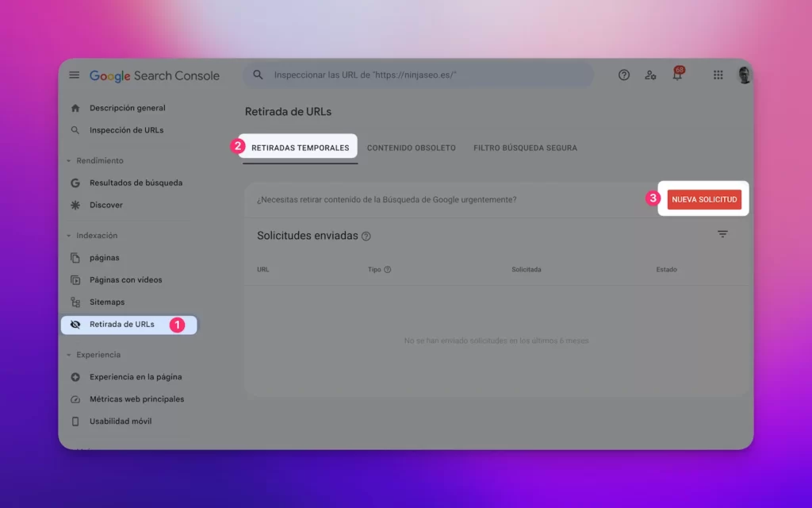This screenshot has width=812, height=508.
Task: Open the Sitemaps section
Action: pos(108,302)
